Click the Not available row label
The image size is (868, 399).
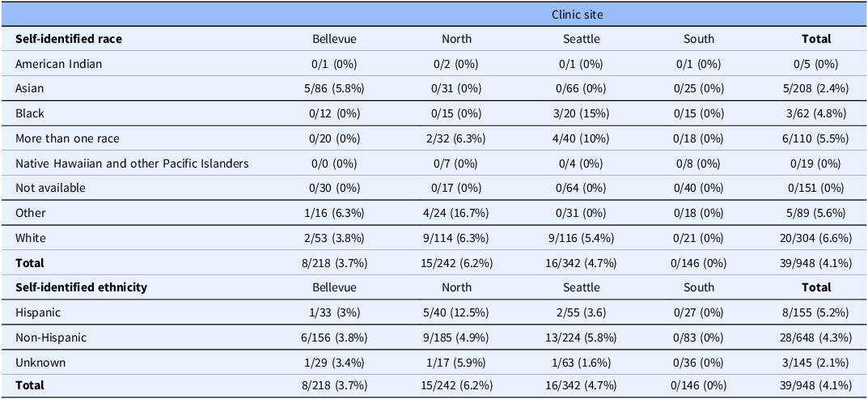50,188
